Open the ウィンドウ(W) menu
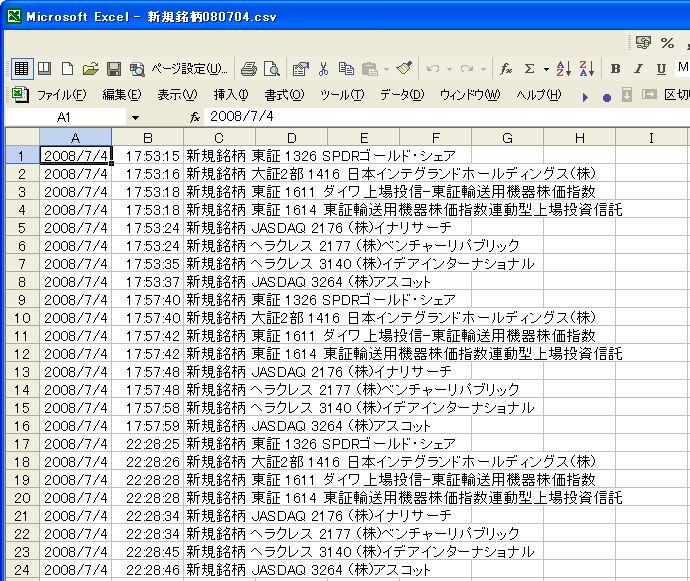 [x=470, y=95]
